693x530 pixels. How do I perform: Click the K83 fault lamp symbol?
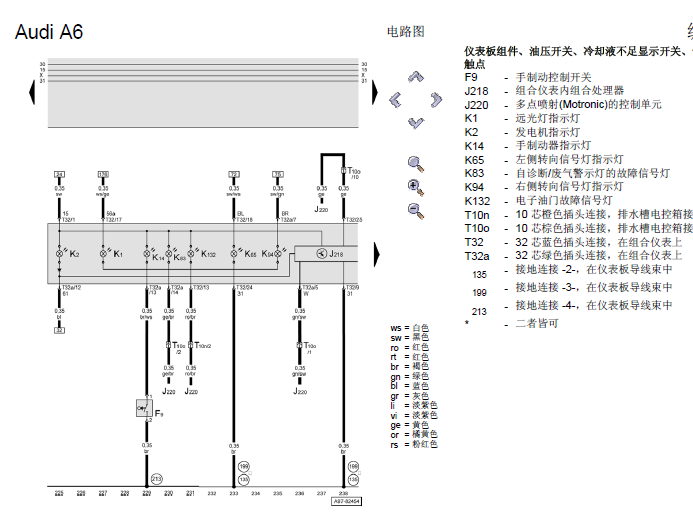point(168,253)
